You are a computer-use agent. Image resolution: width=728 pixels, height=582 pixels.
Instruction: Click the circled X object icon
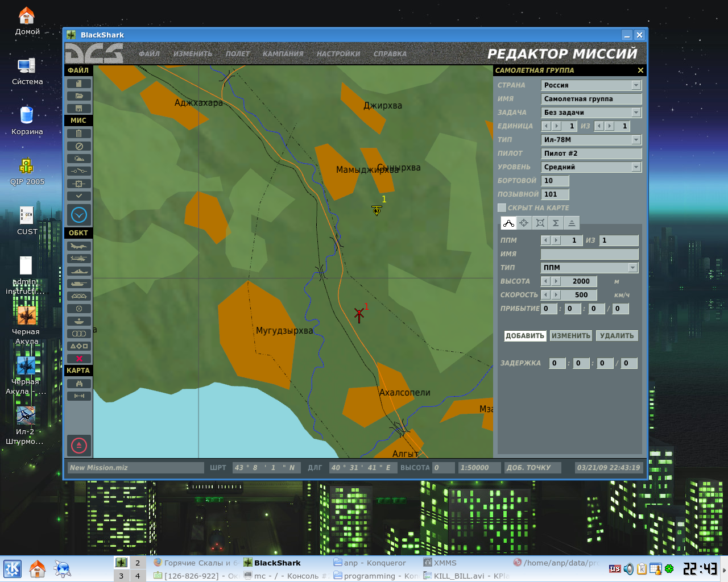pyautogui.click(x=78, y=309)
